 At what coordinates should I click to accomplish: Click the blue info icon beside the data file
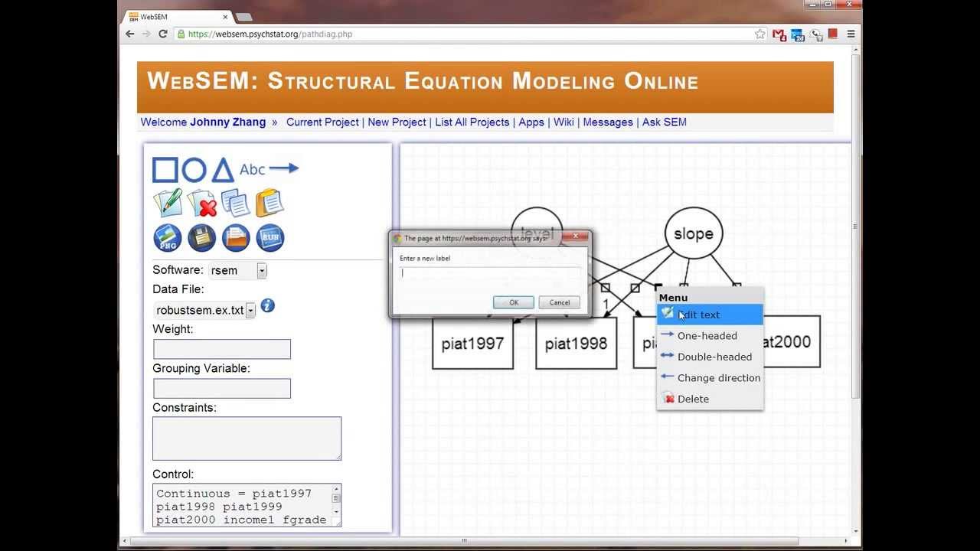tap(267, 306)
